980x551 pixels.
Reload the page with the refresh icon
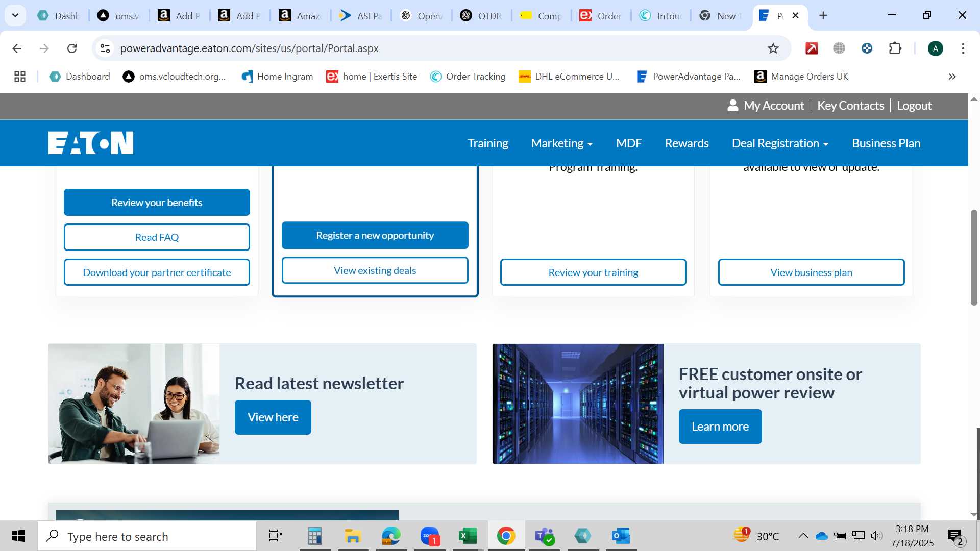tap(72, 48)
